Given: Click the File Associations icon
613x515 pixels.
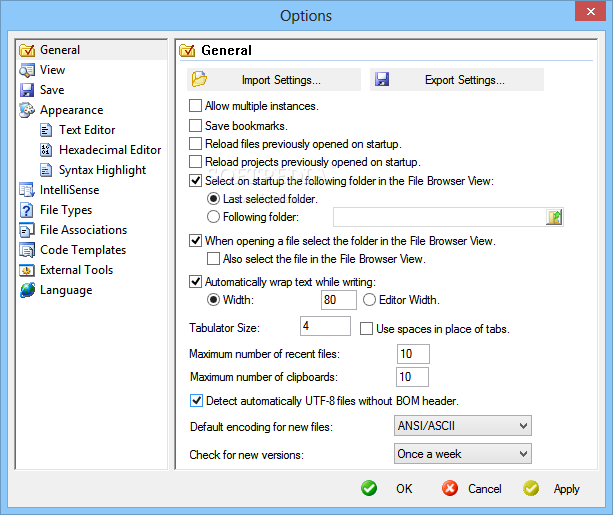Looking at the screenshot, I should pos(27,230).
